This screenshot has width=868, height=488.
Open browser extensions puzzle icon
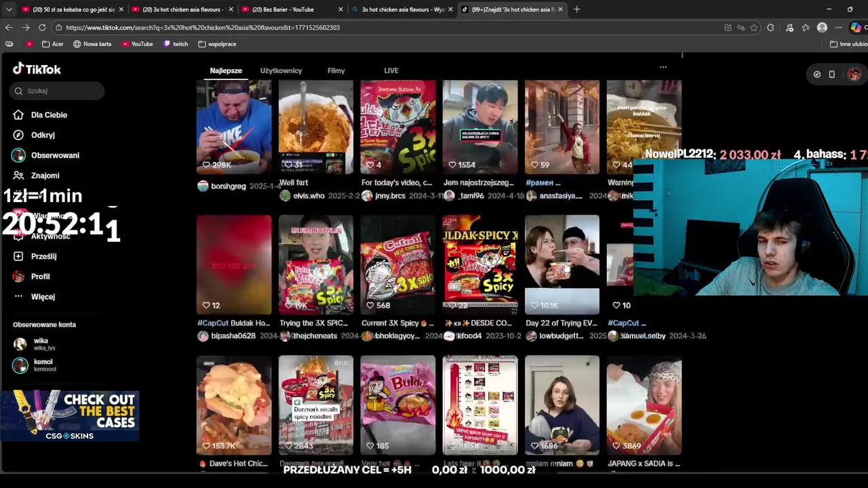click(x=770, y=28)
